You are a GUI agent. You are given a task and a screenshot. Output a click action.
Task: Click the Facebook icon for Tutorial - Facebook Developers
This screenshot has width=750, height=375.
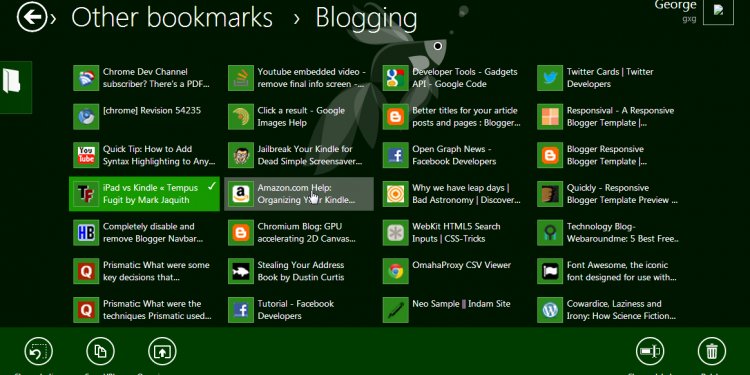pos(241,310)
